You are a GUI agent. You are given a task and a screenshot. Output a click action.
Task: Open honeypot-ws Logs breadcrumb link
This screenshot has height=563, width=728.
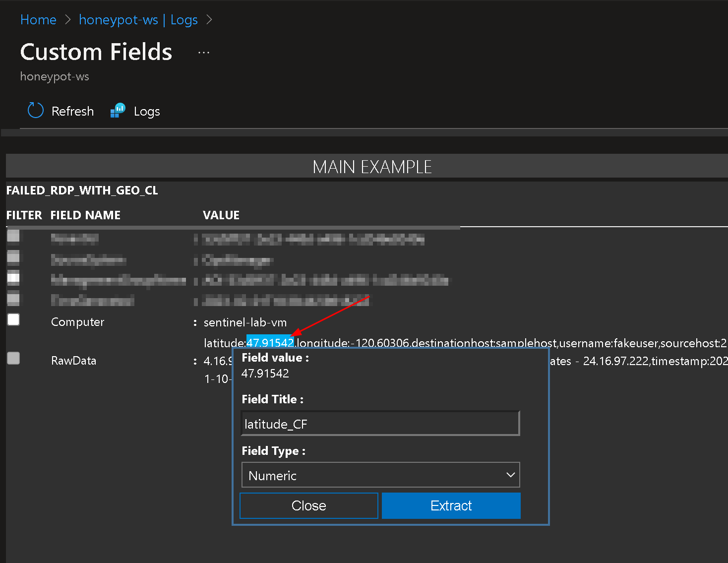(138, 19)
